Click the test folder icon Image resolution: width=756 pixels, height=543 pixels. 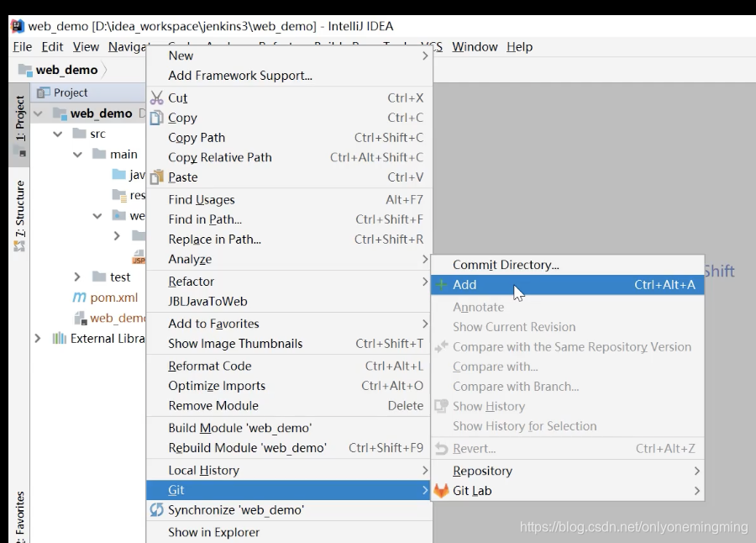pos(99,277)
